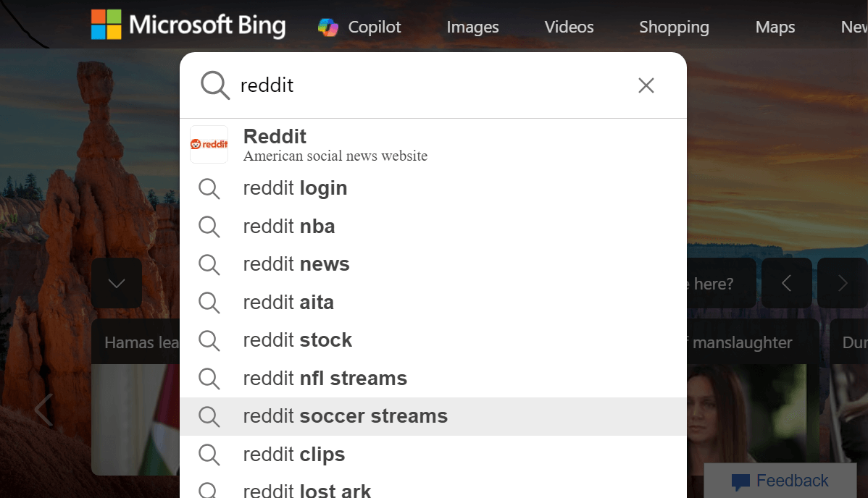Choose reddit soccer streams suggestion

coord(433,417)
